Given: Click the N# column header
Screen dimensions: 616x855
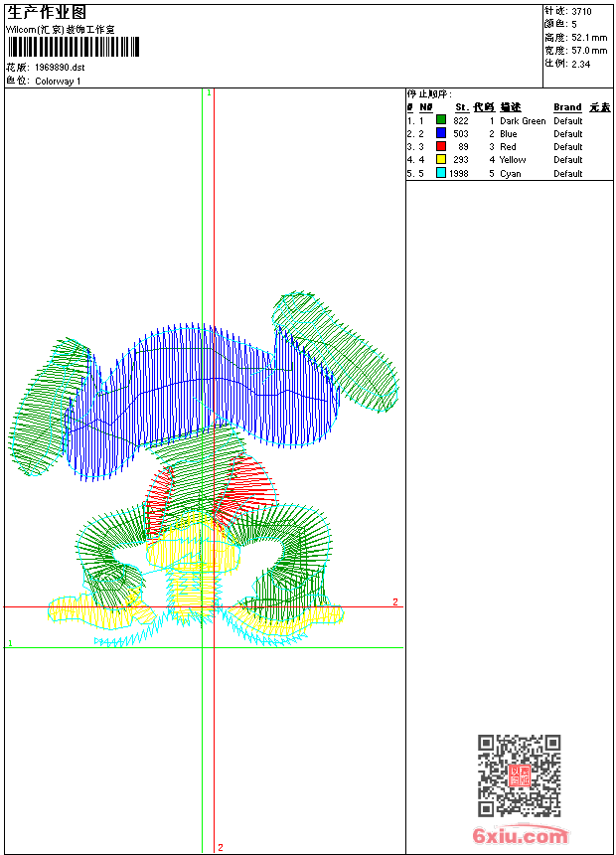Looking at the screenshot, I should (426, 107).
